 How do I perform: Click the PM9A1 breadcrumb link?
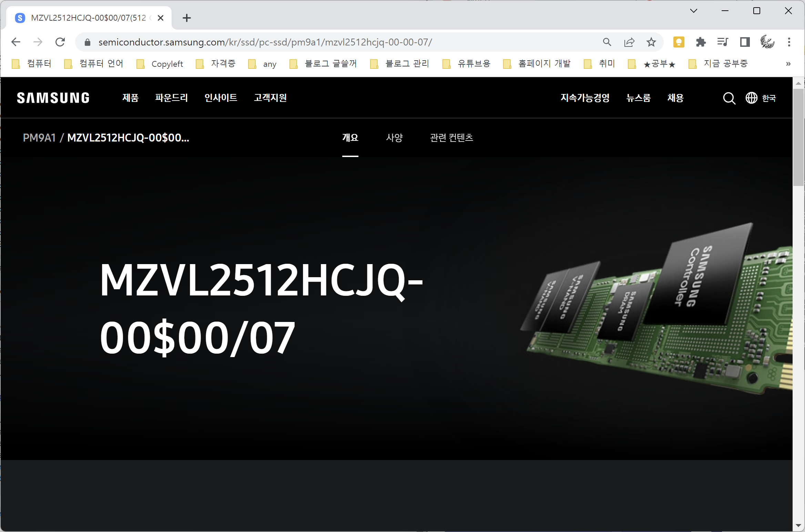39,138
